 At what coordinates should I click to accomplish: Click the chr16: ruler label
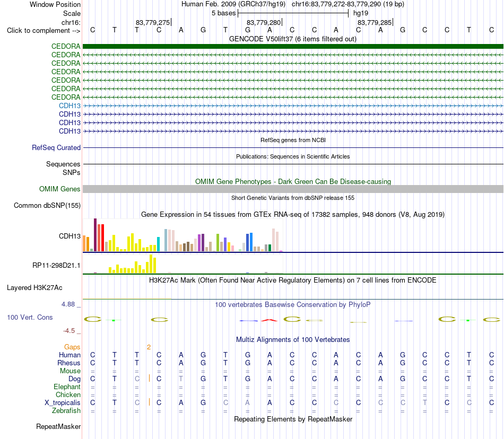[x=71, y=22]
